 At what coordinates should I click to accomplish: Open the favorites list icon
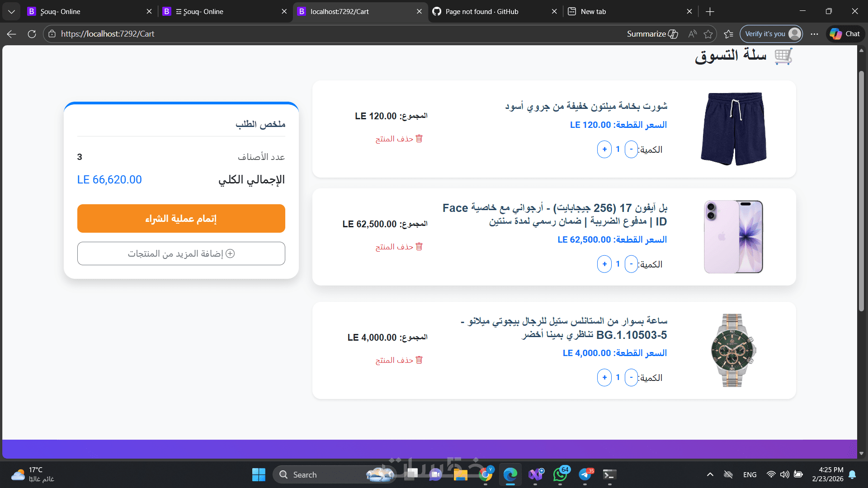pos(728,34)
